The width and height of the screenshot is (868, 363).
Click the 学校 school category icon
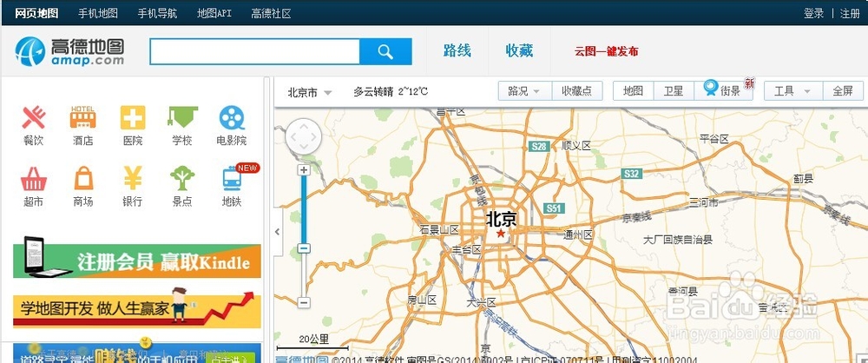pyautogui.click(x=182, y=117)
